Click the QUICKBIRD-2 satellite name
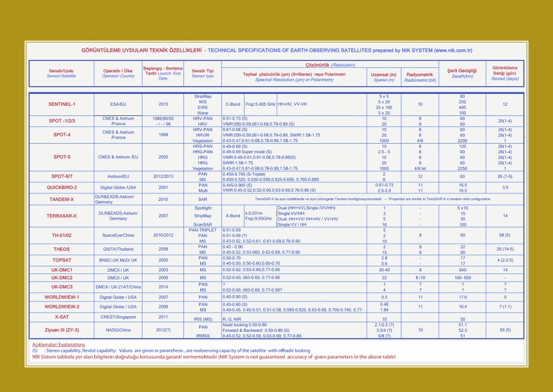Image resolution: width=553 pixels, height=392 pixels. click(62, 188)
